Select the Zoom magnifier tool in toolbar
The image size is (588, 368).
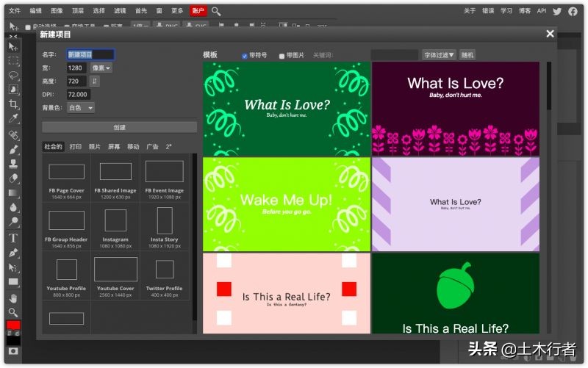(13, 312)
